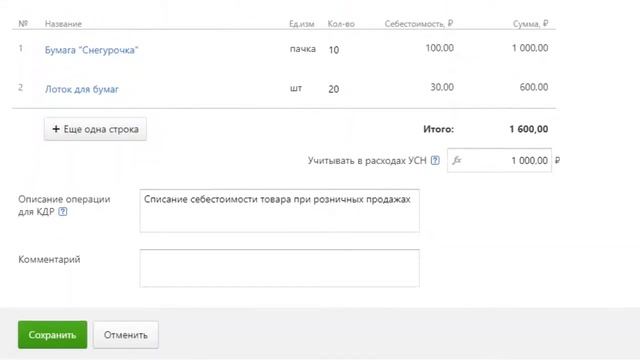Click cost value 30,00 in row 2
640x360 pixels.
442,87
